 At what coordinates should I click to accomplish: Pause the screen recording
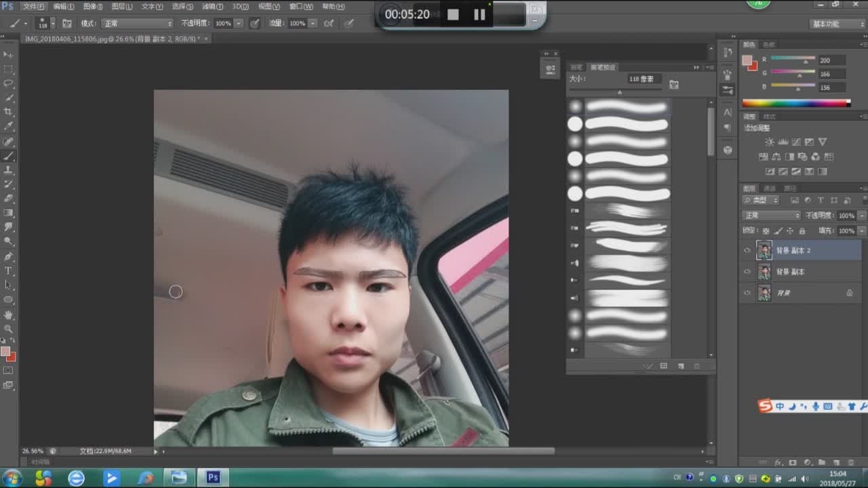click(x=479, y=14)
